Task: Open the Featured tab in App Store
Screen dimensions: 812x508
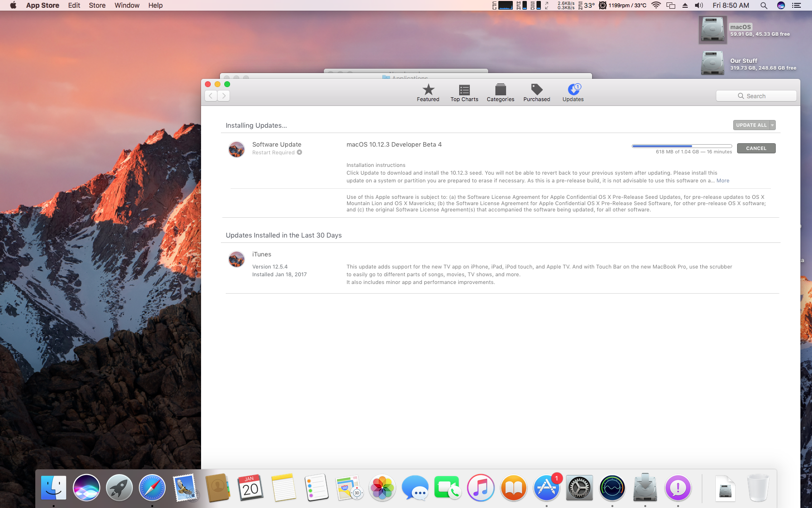Action: 428,93
